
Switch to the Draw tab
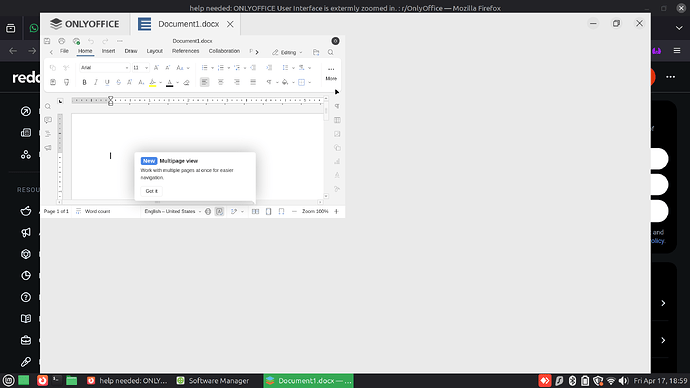(x=131, y=51)
